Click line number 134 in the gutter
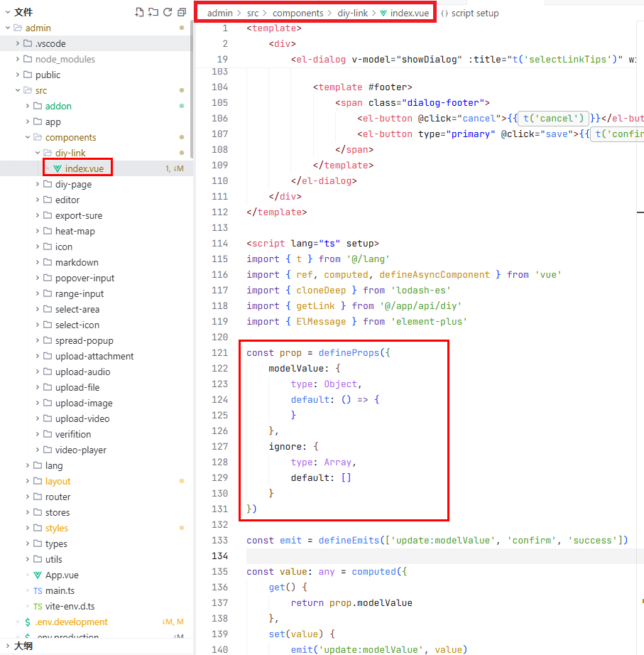Viewport: 644px width, 655px height. (220, 556)
